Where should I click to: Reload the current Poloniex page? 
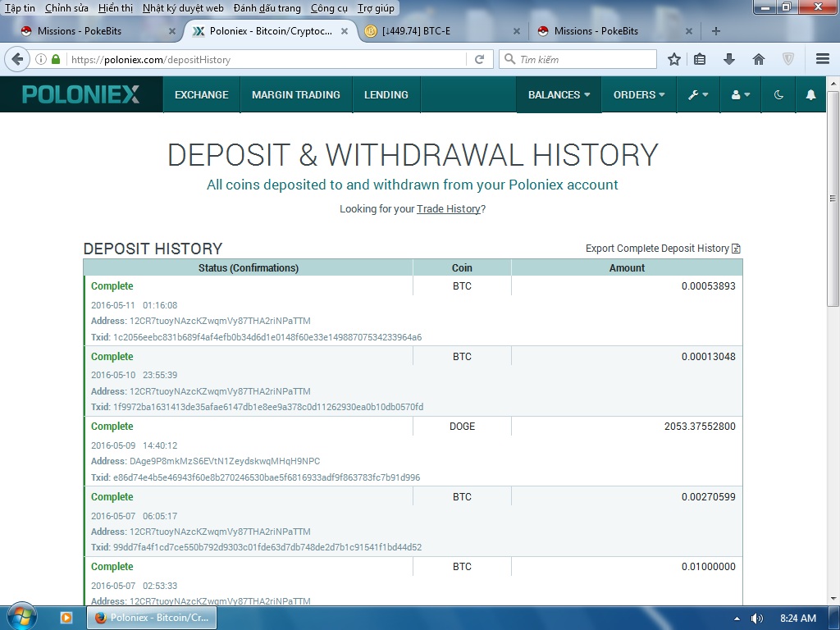coord(479,59)
